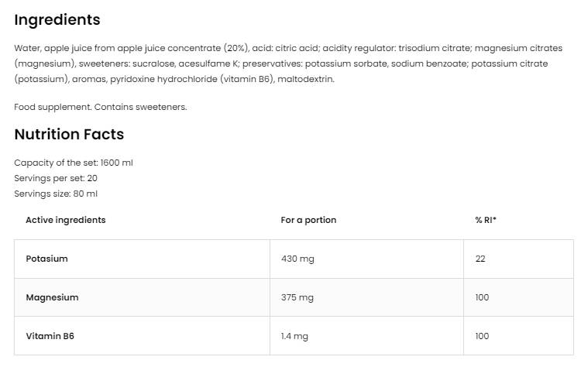Screen dimensions: 588x367
Task: Click the Vitamin B6 row label
Action: click(50, 336)
